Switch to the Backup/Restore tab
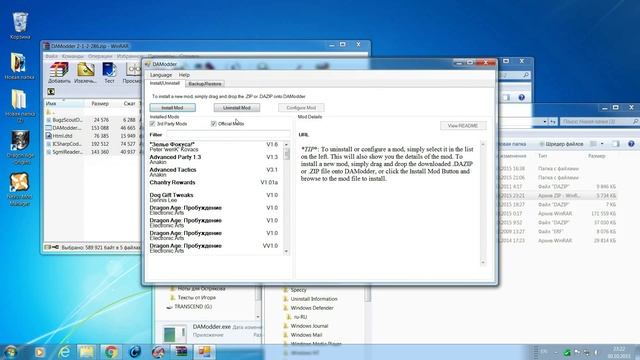This screenshot has width=640, height=360. (205, 84)
